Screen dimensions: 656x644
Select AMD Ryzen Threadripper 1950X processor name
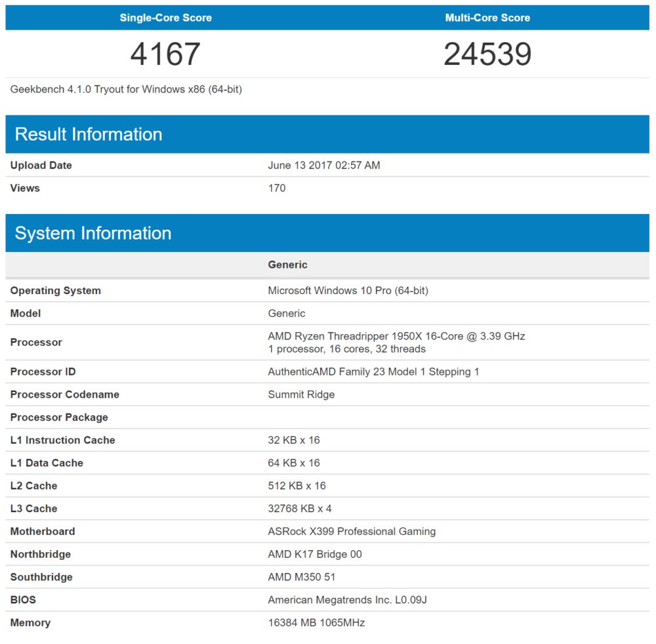[396, 336]
